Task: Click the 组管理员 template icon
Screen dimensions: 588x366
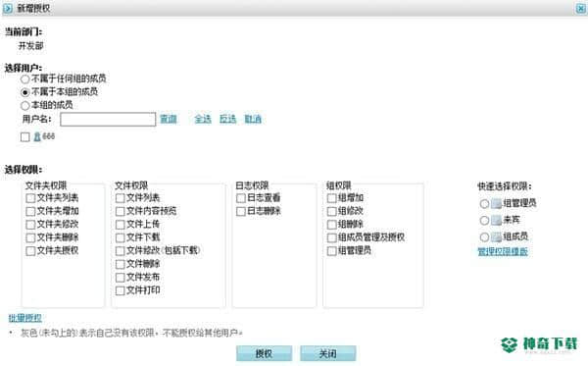Action: [x=496, y=203]
